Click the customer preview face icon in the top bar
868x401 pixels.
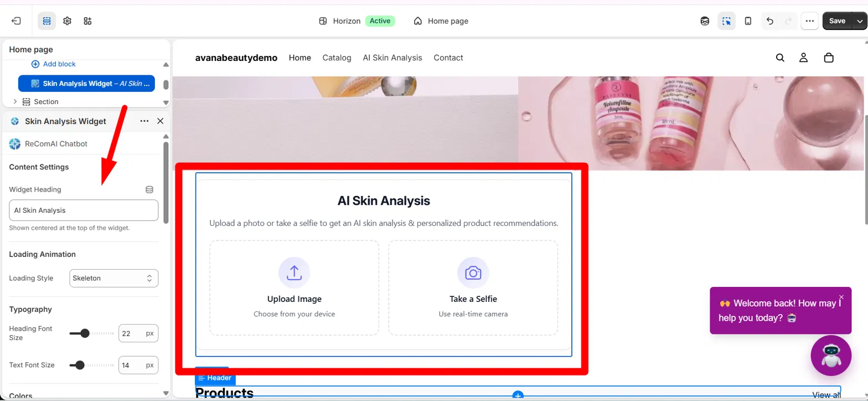(705, 21)
